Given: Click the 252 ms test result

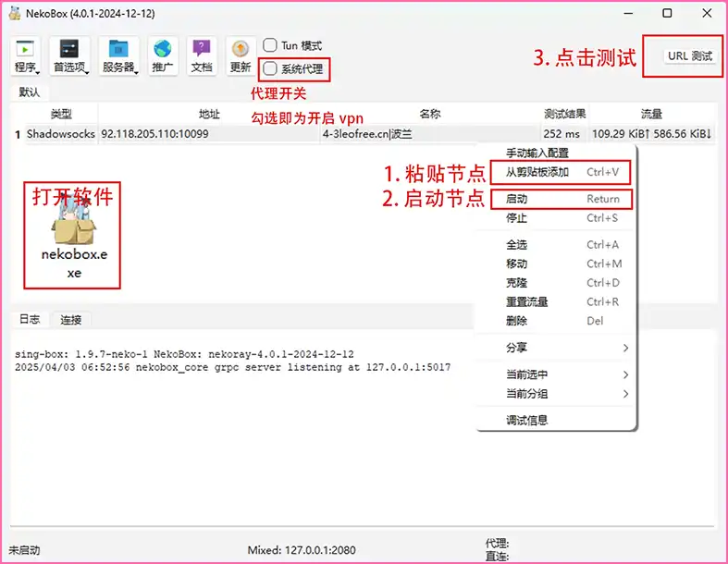Looking at the screenshot, I should 561,134.
